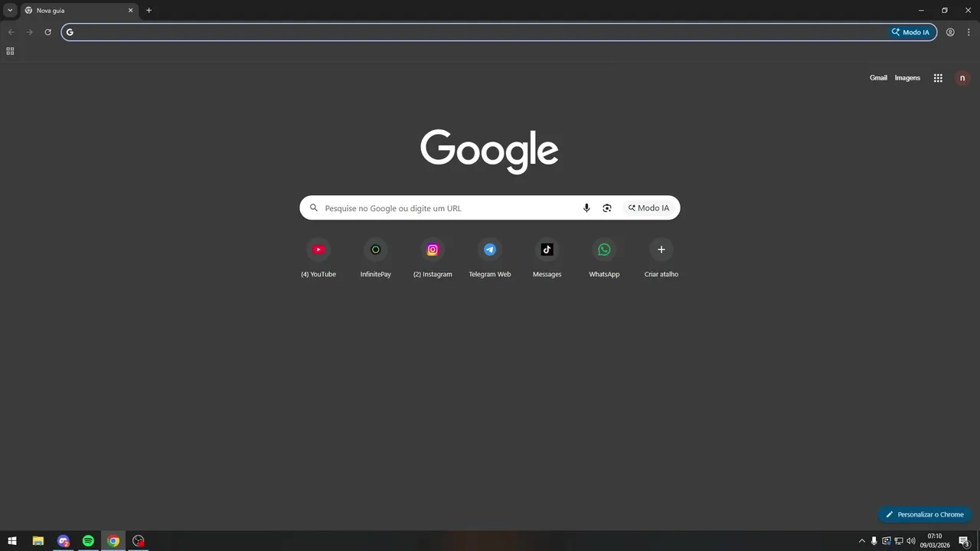Screen dimensions: 980x551
Task: Click the Google search box
Action: (x=489, y=208)
